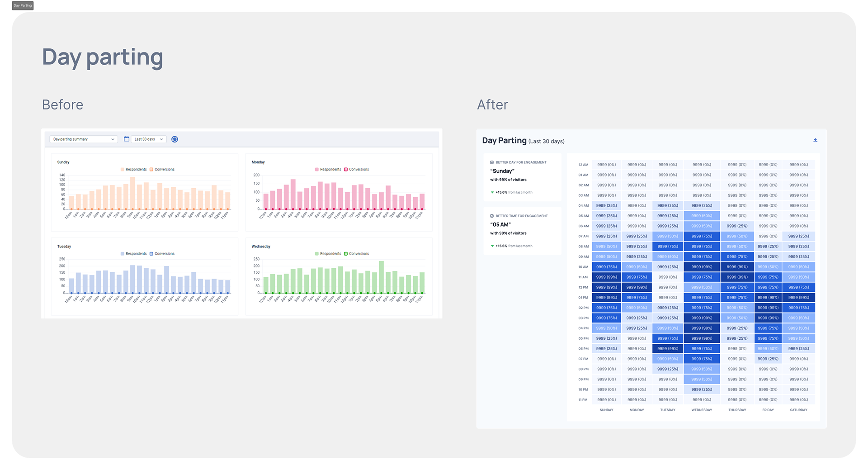Click the Wednesday chart title
The height and width of the screenshot is (470, 868).
[261, 247]
